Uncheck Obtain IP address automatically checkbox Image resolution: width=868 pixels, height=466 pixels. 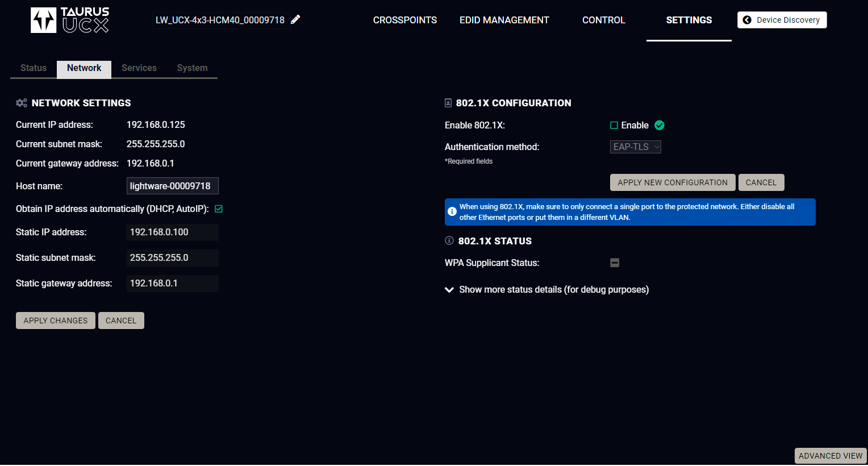click(x=219, y=209)
